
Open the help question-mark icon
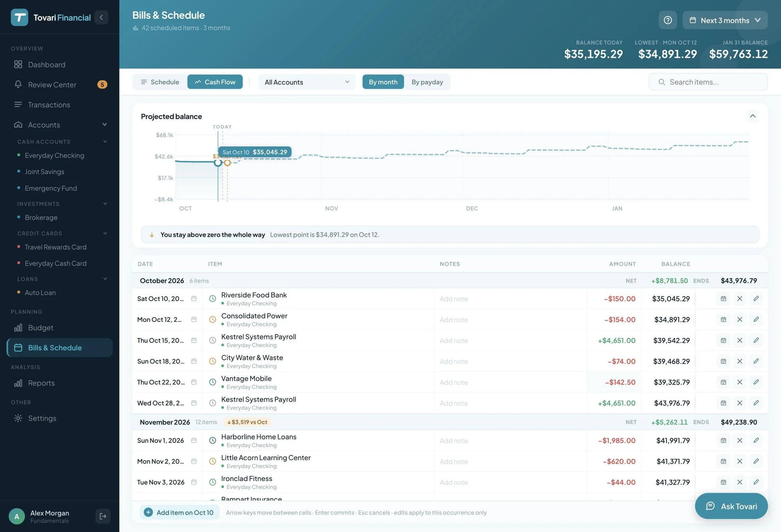click(668, 20)
